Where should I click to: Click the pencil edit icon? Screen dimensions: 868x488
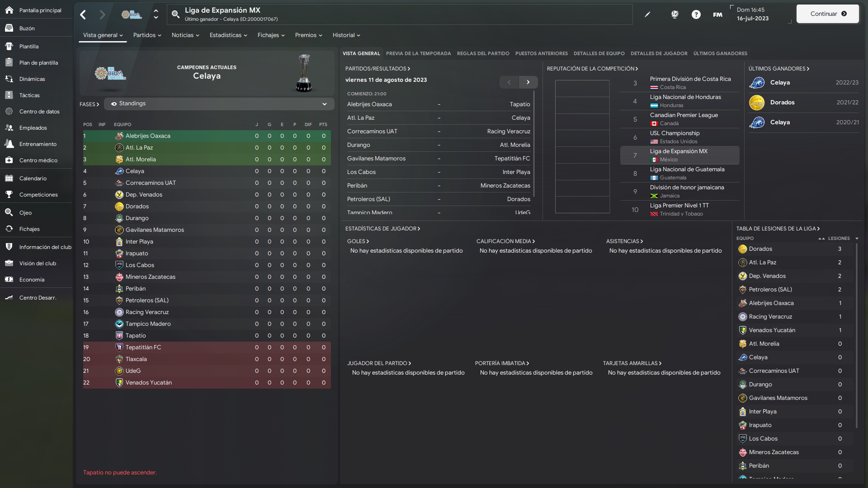[647, 14]
